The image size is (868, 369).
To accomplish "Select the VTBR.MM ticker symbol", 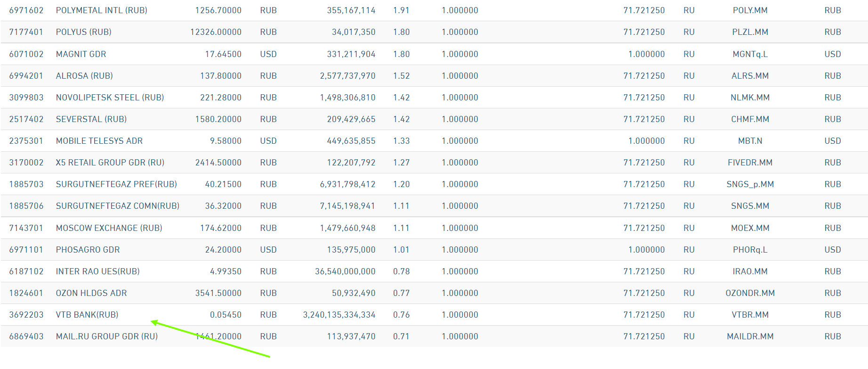I will (x=750, y=315).
